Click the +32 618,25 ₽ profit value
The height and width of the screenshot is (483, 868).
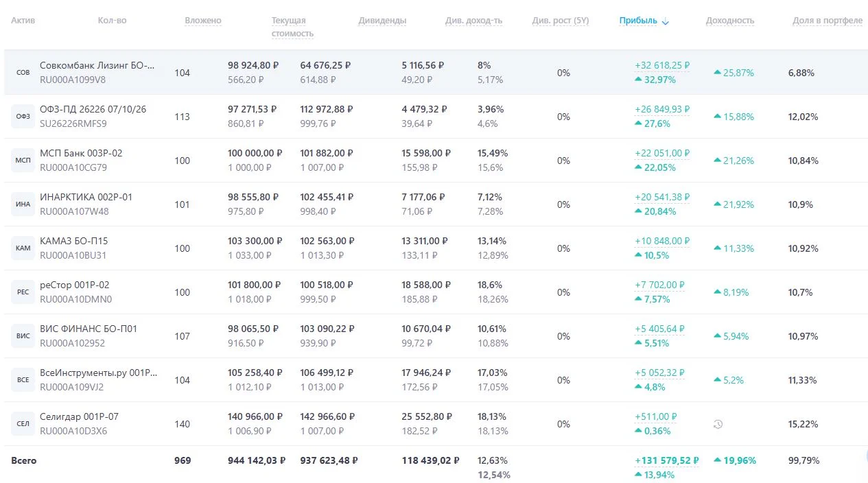(x=662, y=65)
